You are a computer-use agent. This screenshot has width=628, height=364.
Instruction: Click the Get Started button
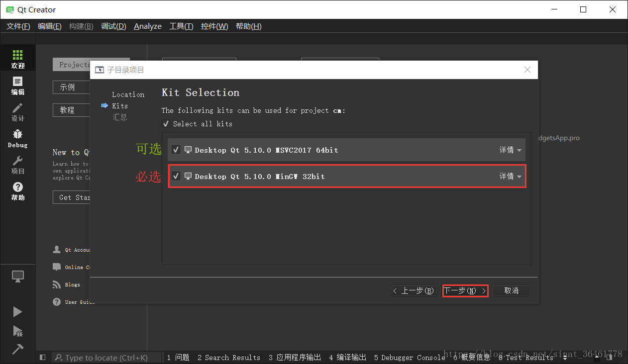tap(72, 197)
